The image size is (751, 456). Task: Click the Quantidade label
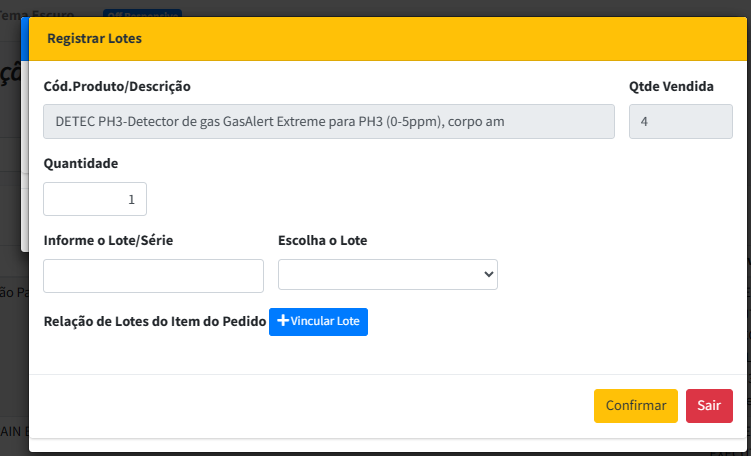[81, 163]
